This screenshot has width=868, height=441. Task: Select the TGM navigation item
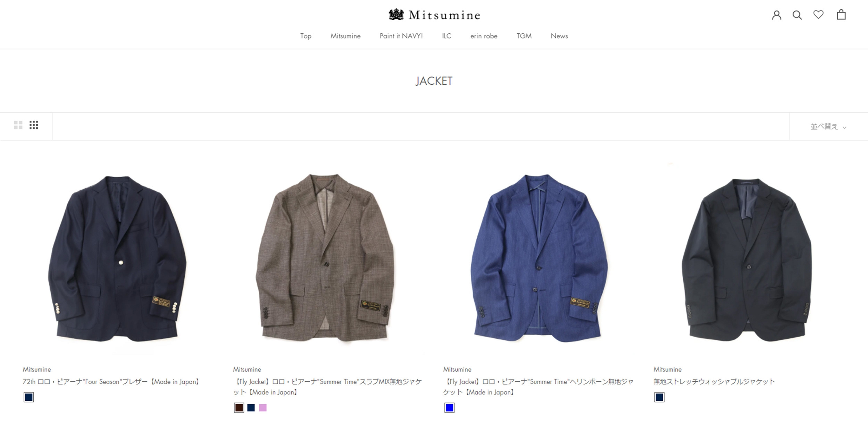[524, 36]
